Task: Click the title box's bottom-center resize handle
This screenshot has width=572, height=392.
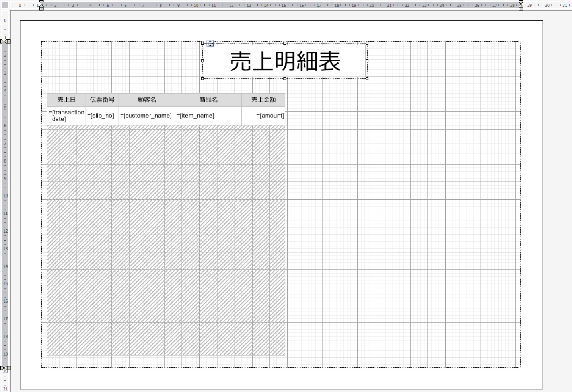Action: pos(285,78)
